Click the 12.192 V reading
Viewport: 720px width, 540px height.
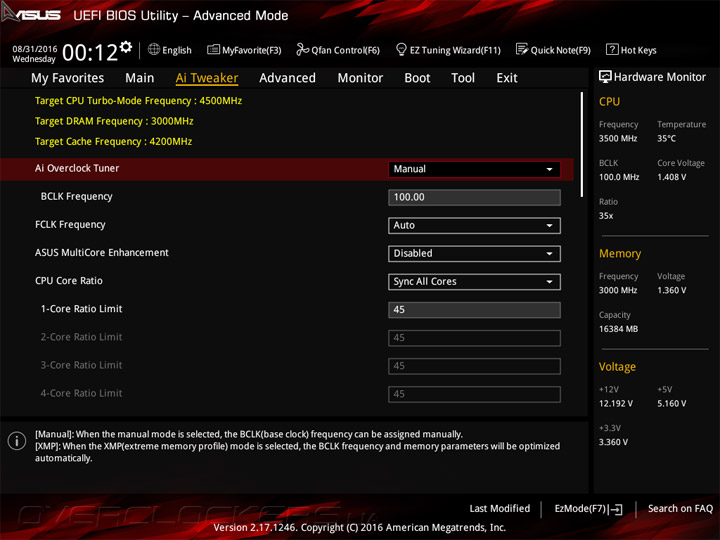click(615, 403)
